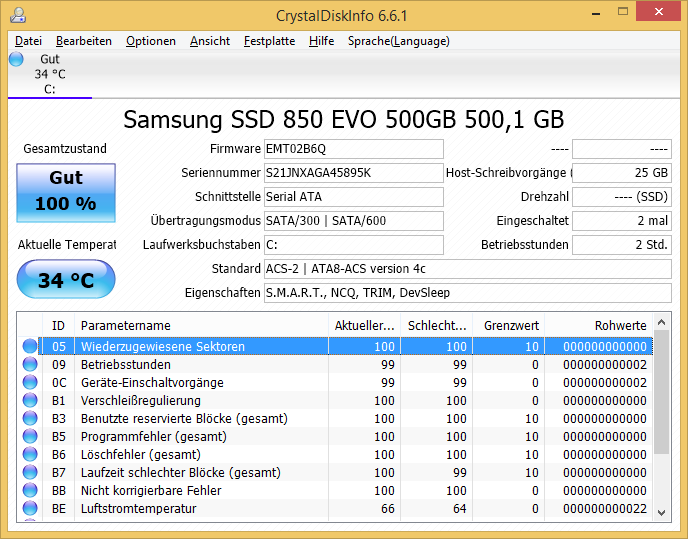Screen dimensions: 688x539
Task: Click the Schnittstelle field Serial ATA
Action: pos(354,197)
